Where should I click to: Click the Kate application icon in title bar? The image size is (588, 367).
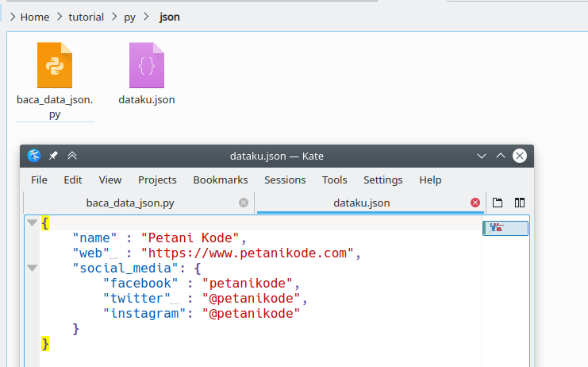(34, 156)
